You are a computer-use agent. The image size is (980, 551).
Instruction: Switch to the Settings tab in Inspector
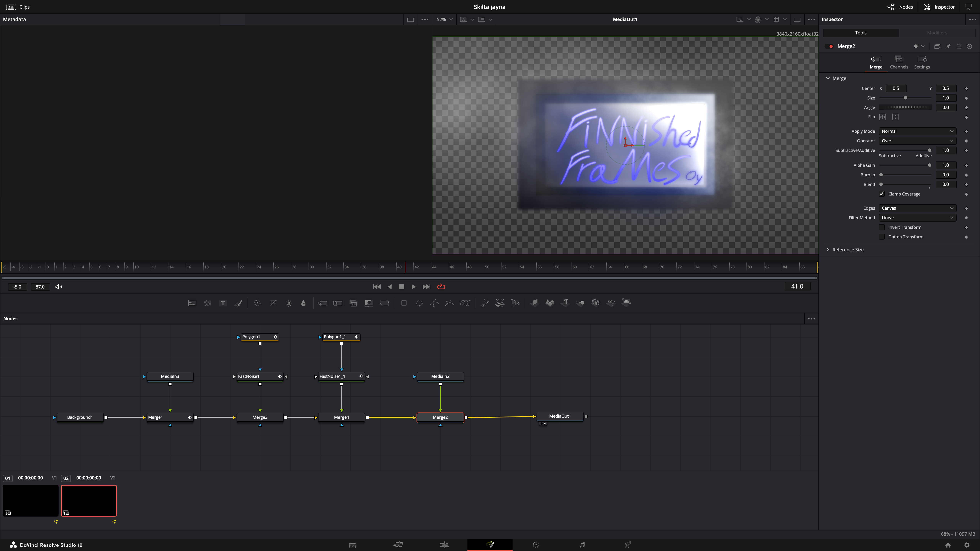click(922, 62)
